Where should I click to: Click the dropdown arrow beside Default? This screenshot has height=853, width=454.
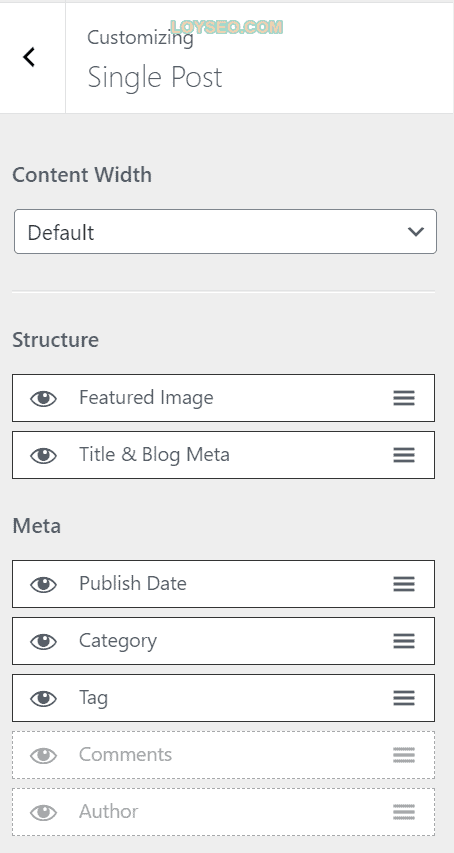(415, 232)
